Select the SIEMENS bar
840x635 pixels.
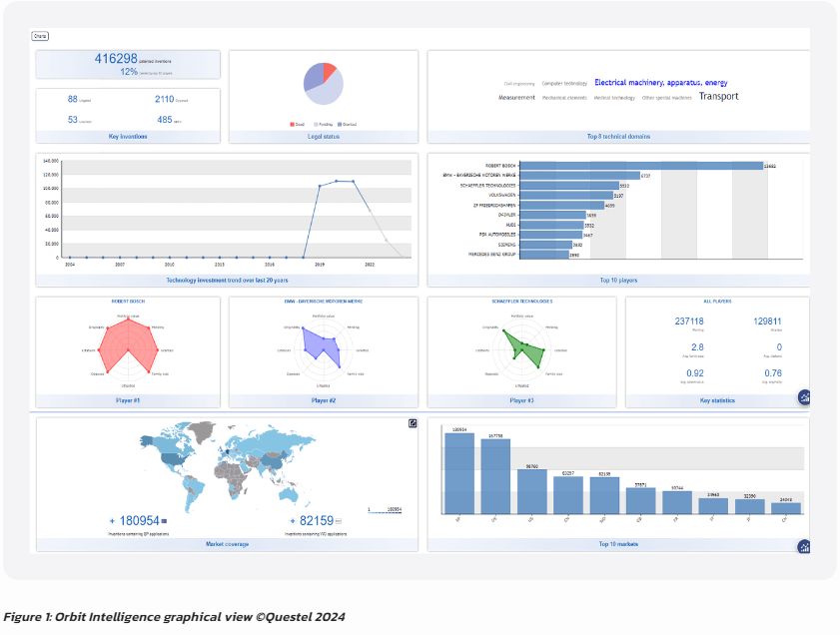click(546, 245)
